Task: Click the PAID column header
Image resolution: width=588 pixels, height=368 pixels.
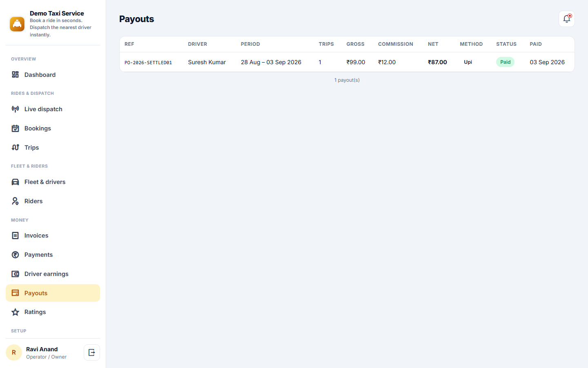Action: click(x=536, y=44)
